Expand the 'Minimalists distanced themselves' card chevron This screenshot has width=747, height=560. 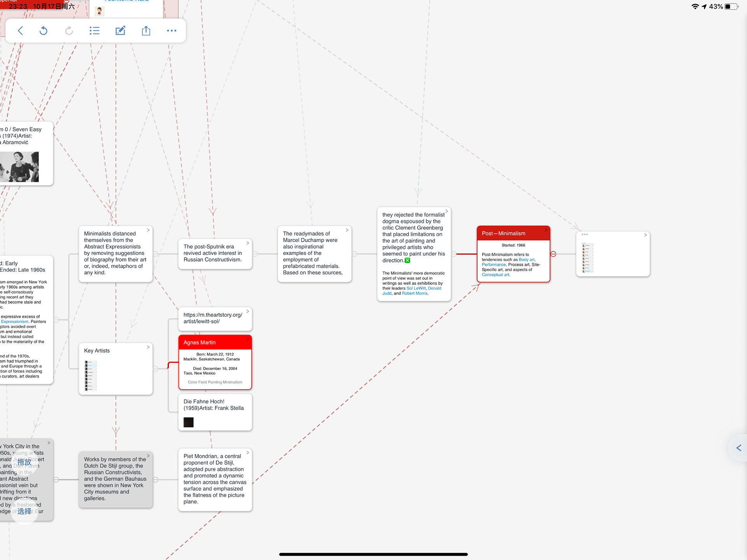[148, 230]
